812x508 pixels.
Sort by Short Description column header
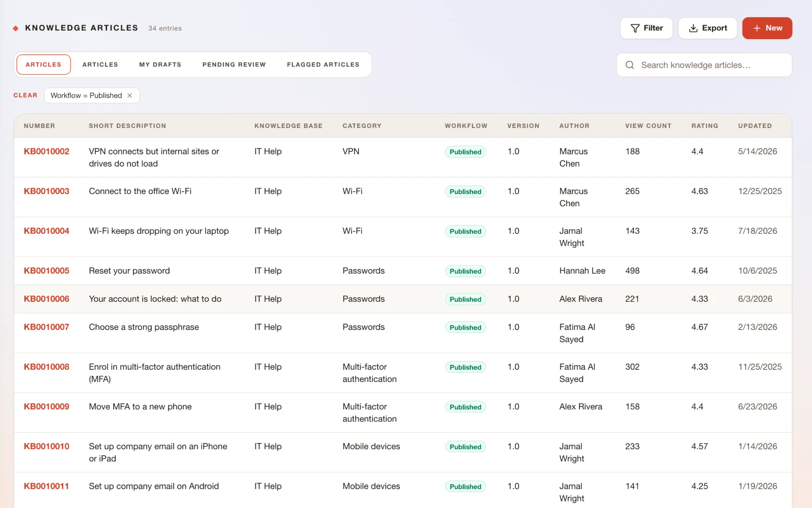click(127, 126)
